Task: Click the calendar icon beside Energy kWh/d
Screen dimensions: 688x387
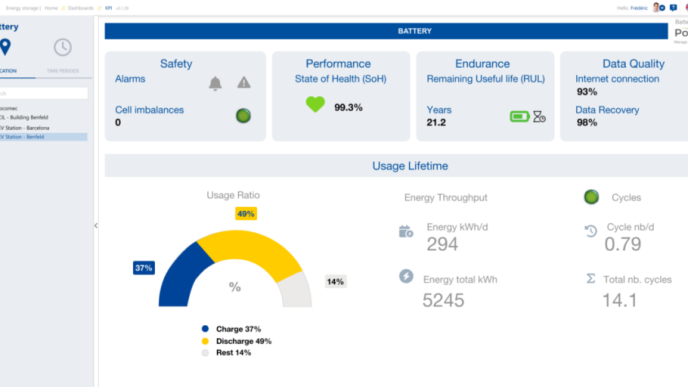Action: 406,231
